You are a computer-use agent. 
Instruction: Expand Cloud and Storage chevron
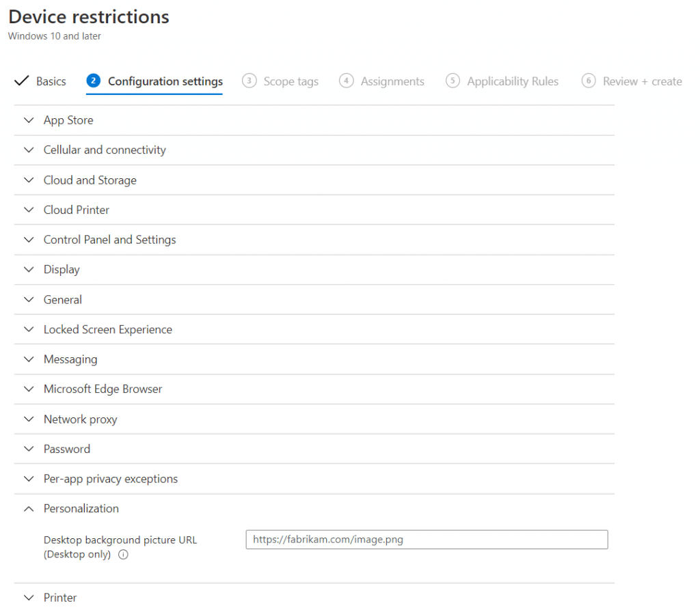(x=29, y=180)
